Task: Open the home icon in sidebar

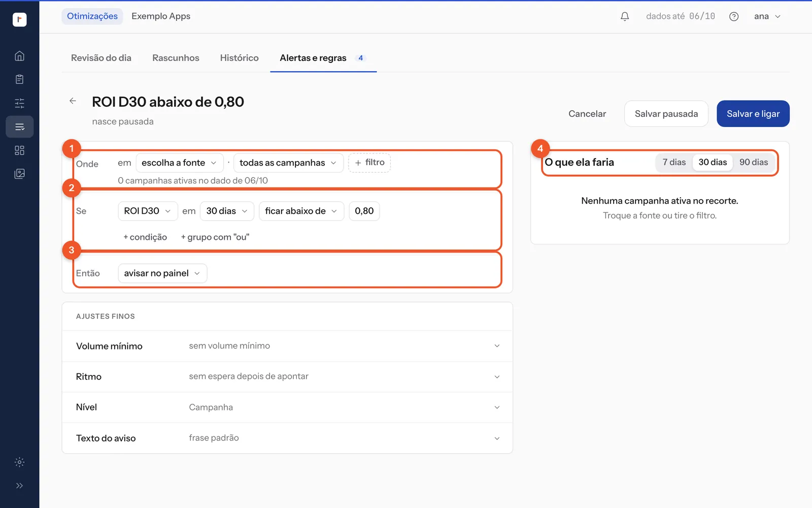Action: tap(19, 56)
